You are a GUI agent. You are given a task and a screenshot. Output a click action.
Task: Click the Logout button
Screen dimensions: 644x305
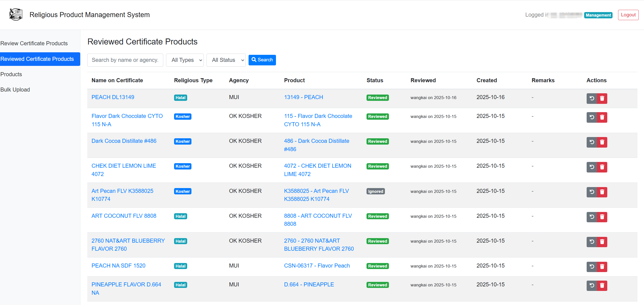point(628,15)
